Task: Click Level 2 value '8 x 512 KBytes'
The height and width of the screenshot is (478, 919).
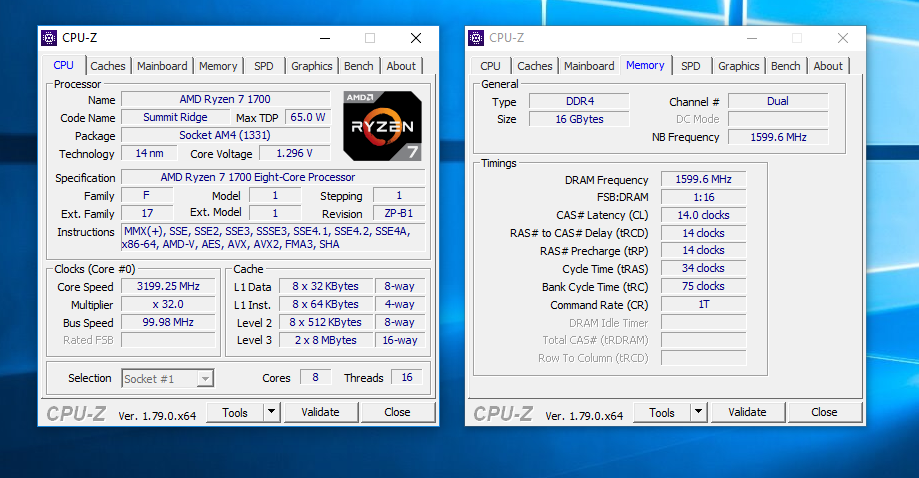Action: 326,322
